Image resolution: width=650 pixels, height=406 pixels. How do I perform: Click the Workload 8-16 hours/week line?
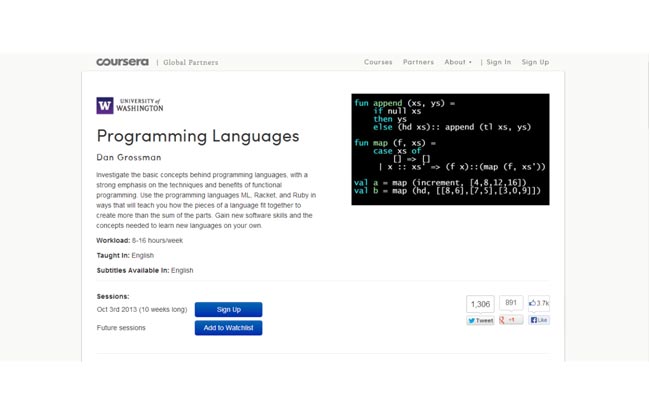coord(139,241)
